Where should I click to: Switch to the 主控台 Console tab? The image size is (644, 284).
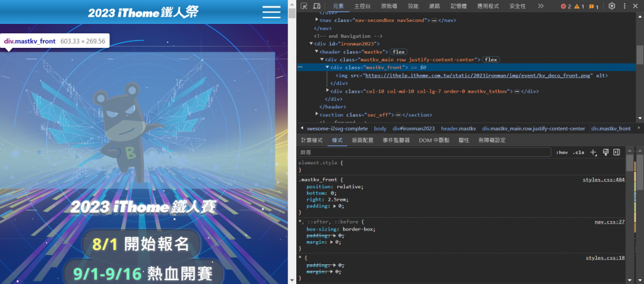(362, 6)
